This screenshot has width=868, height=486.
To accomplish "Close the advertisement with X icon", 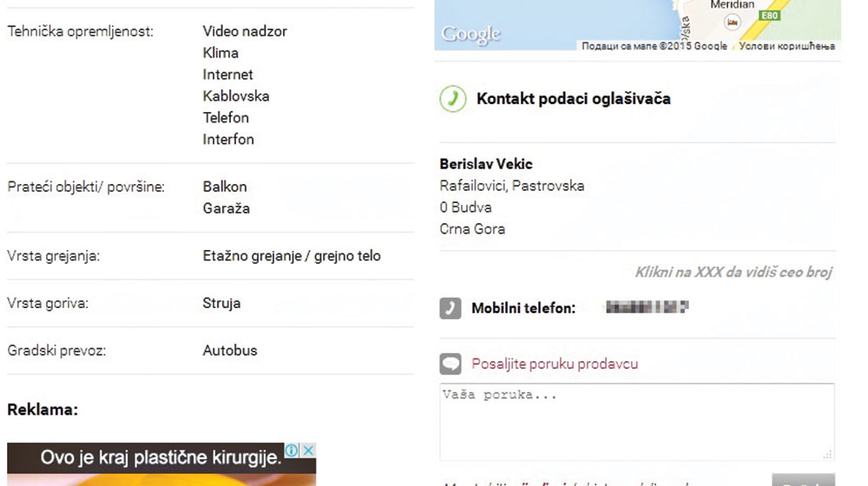I will [x=308, y=450].
